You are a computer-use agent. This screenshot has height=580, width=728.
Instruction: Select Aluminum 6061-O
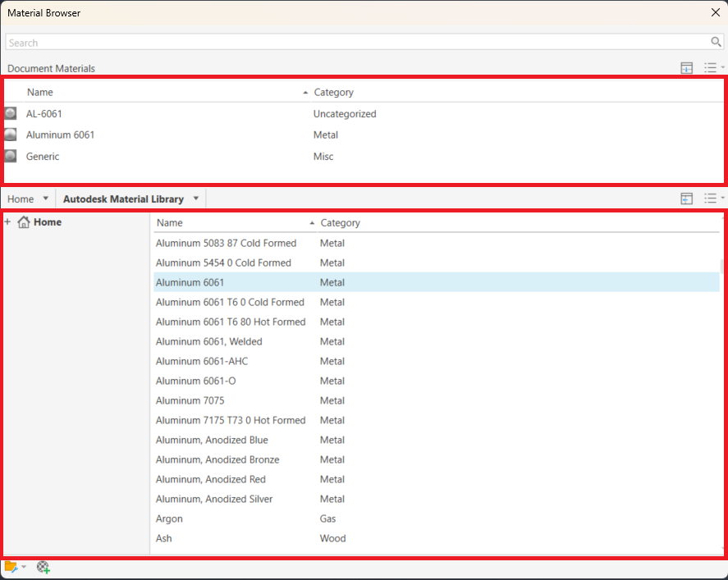(437, 381)
